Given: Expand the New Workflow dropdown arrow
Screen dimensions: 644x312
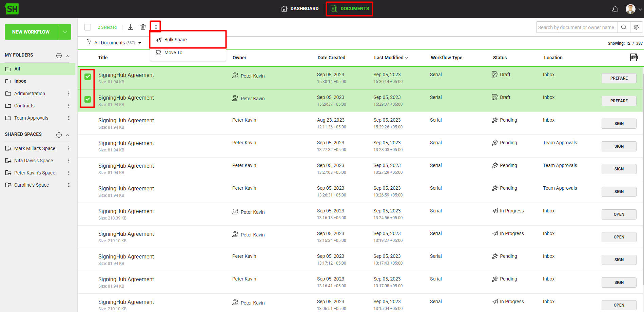Looking at the screenshot, I should click(x=65, y=32).
